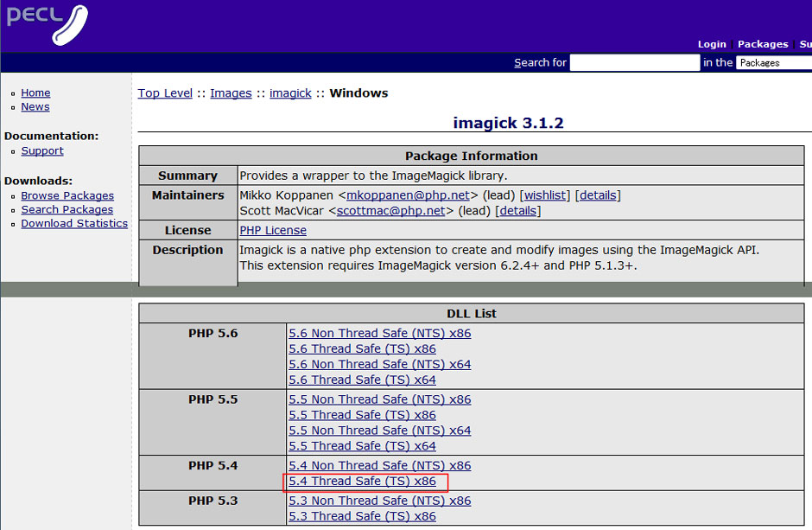Click the 'Imagick is a native php extension' text
The height and width of the screenshot is (530, 812).
[x=499, y=250]
